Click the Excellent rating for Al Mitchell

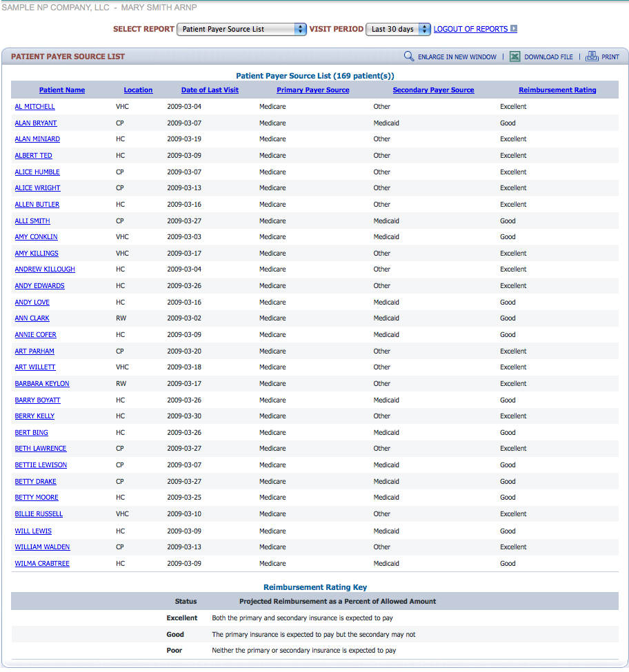click(x=513, y=107)
